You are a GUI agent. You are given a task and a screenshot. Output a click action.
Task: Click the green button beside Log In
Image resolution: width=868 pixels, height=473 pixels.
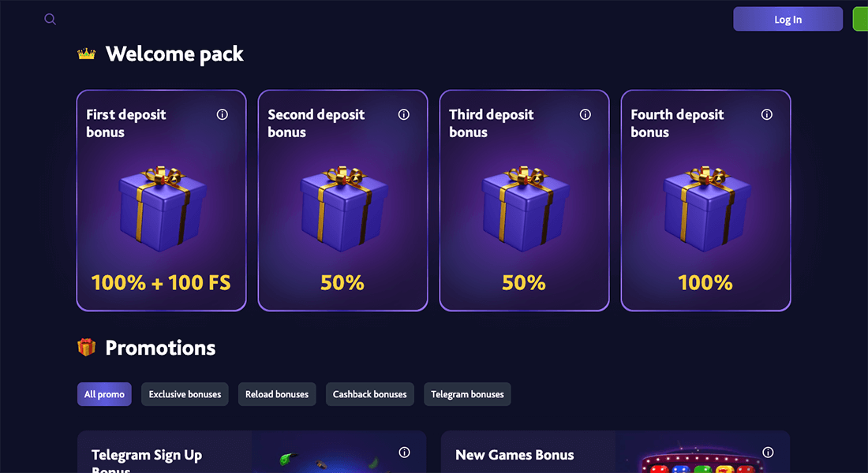[862, 19]
